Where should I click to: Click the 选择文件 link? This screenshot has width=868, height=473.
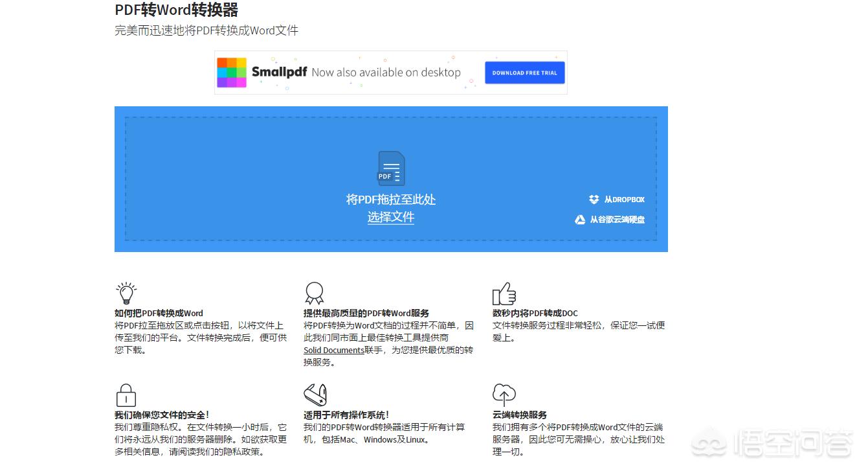pos(391,217)
